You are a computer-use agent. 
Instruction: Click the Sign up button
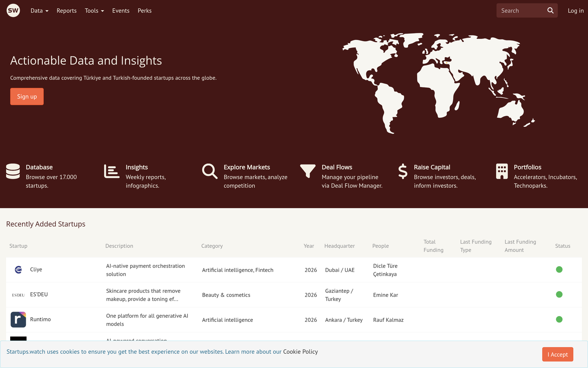[x=27, y=96]
